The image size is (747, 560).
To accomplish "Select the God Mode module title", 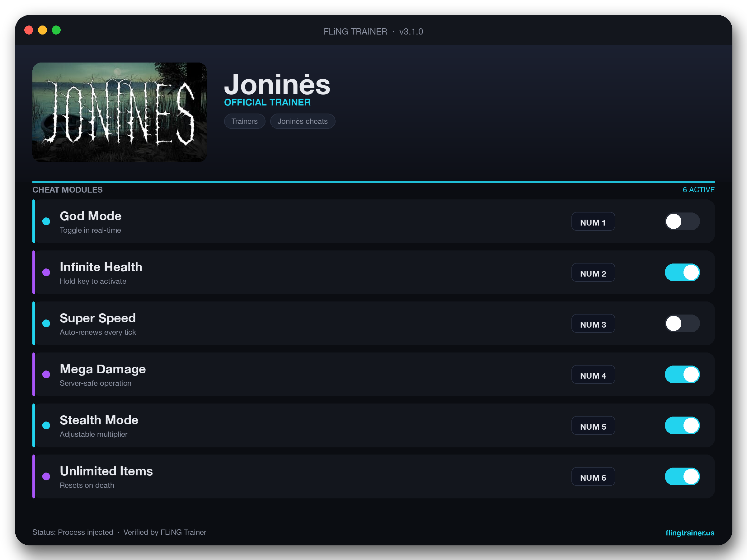I will (91, 216).
